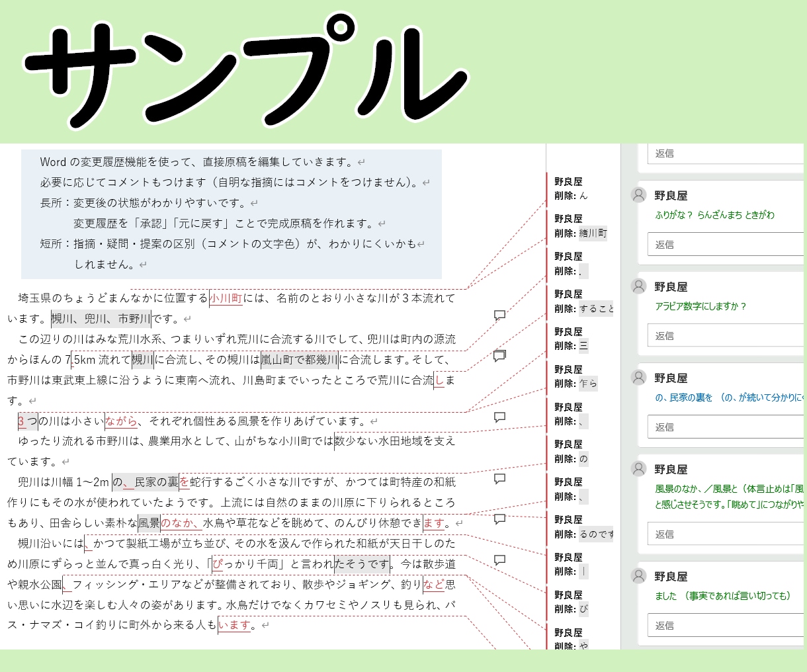Screen dimensions: 807x672
Task: Open comment icon beside the 田舎らしい素朴な line
Action: point(500,519)
